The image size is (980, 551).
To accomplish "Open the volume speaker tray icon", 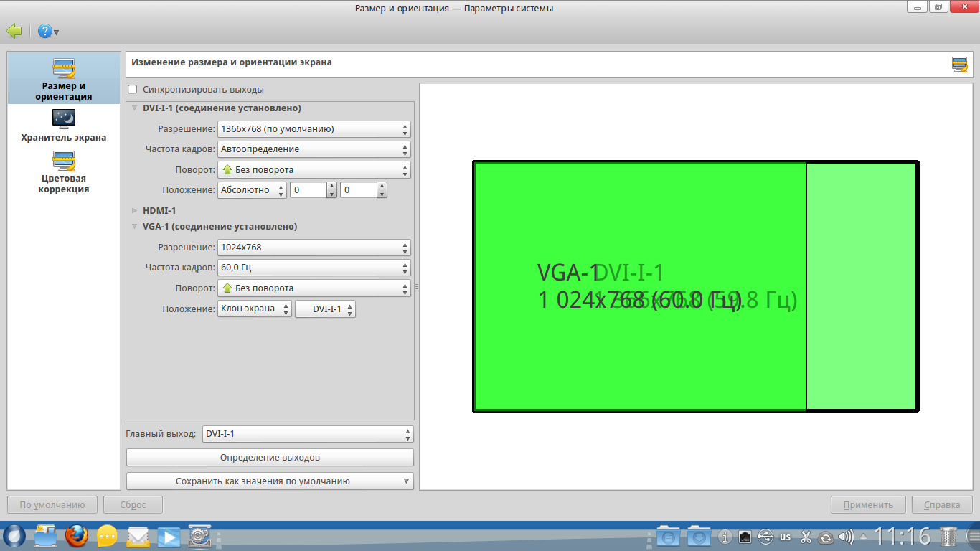I will 846,537.
